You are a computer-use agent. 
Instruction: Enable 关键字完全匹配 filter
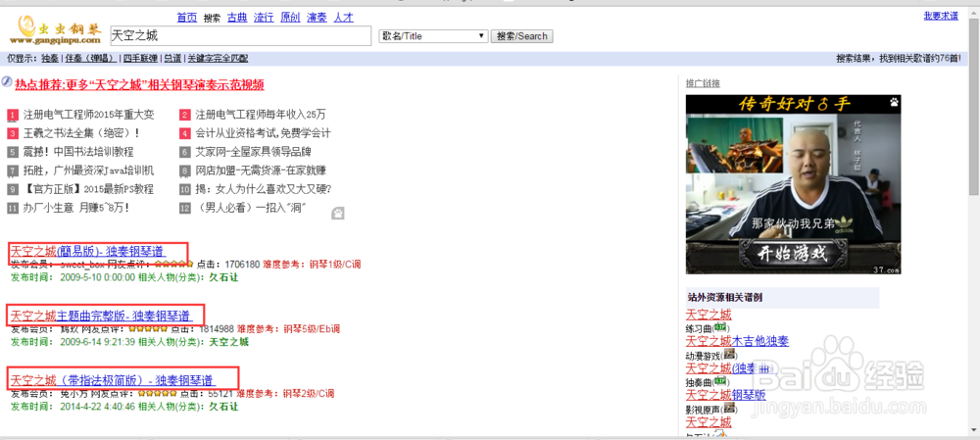218,59
